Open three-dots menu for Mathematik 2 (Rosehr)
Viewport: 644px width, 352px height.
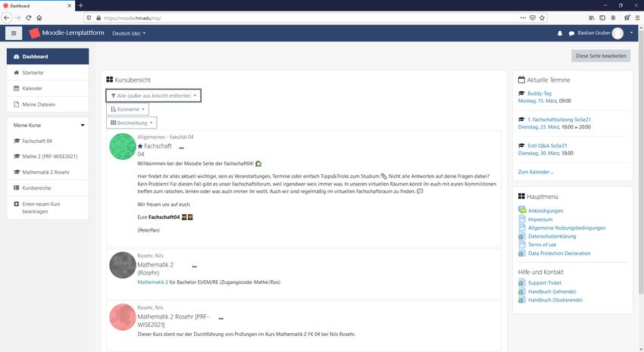coord(194,267)
